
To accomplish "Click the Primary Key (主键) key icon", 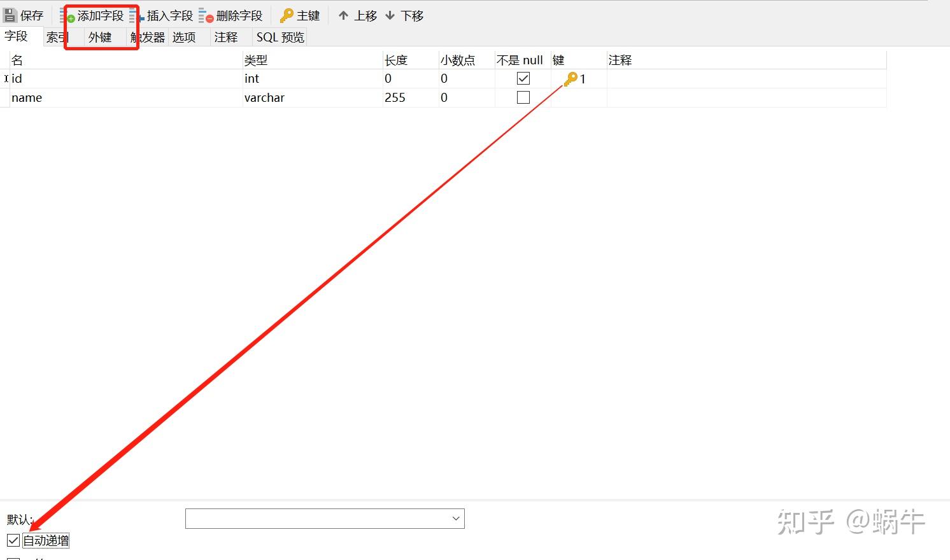I will [287, 16].
